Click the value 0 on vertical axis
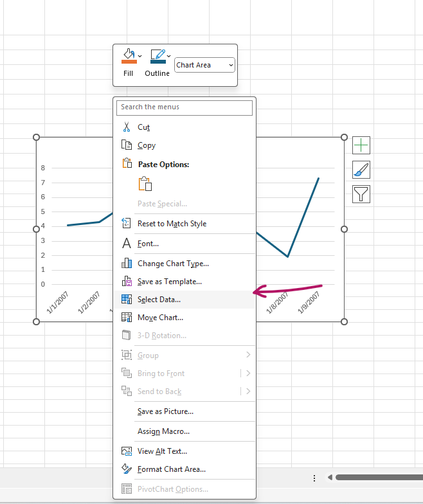This screenshot has height=504, width=423. tap(43, 284)
